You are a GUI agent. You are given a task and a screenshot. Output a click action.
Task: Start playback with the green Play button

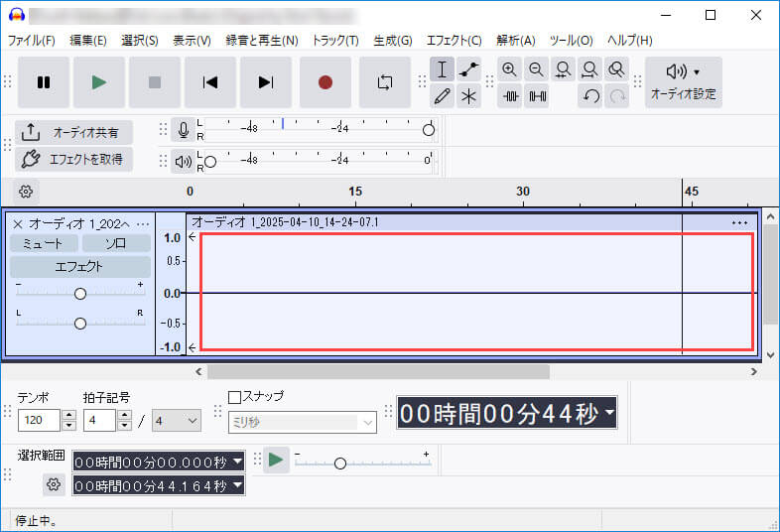pyautogui.click(x=99, y=82)
